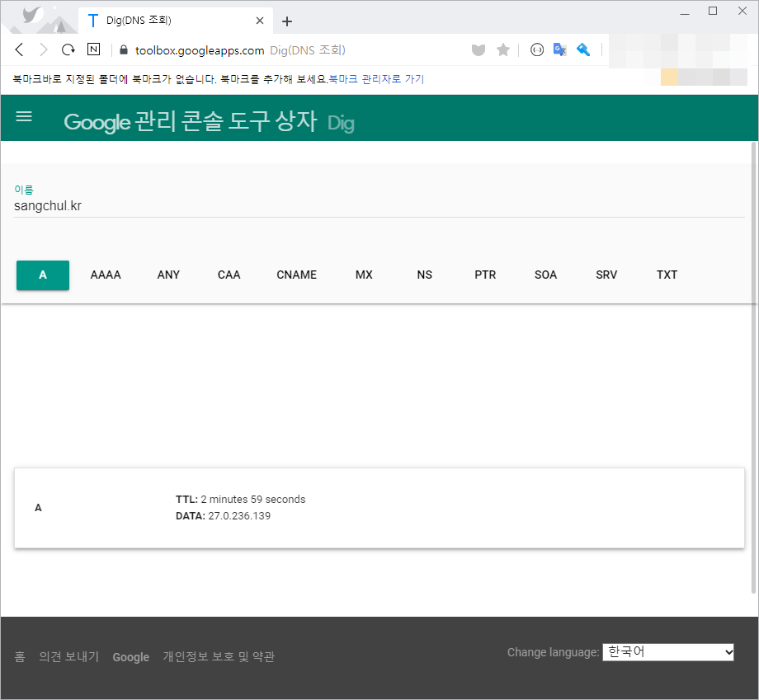Select the PTR record type
The width and height of the screenshot is (759, 700).
coord(485,275)
